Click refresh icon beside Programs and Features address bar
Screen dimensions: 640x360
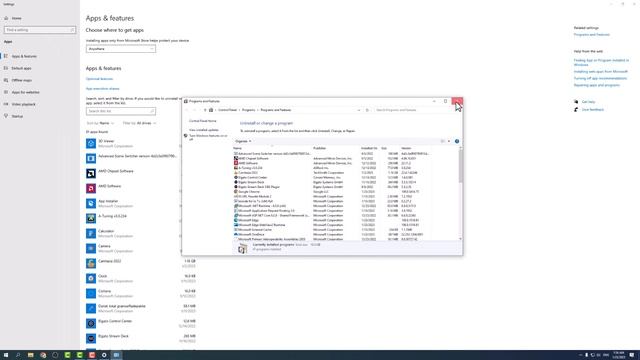[367, 110]
